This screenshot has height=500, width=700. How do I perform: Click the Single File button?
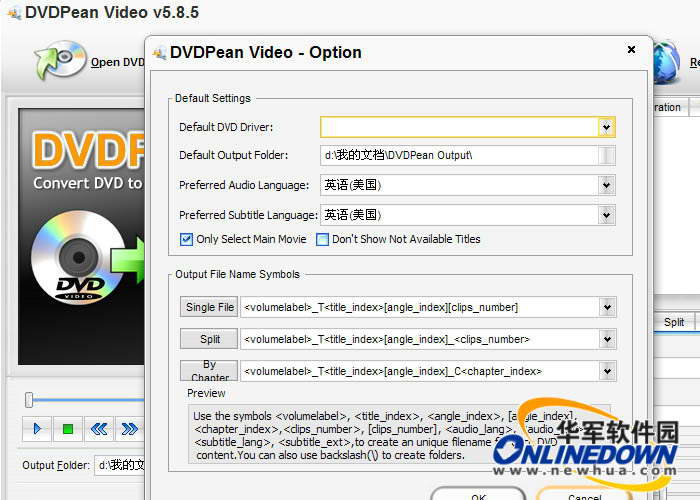coord(209,307)
